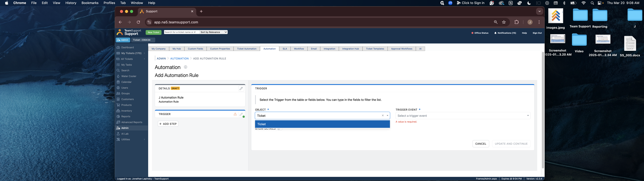Click the Trigger warning triangle icon
Viewport: 644px width, 181px height.
[235, 114]
